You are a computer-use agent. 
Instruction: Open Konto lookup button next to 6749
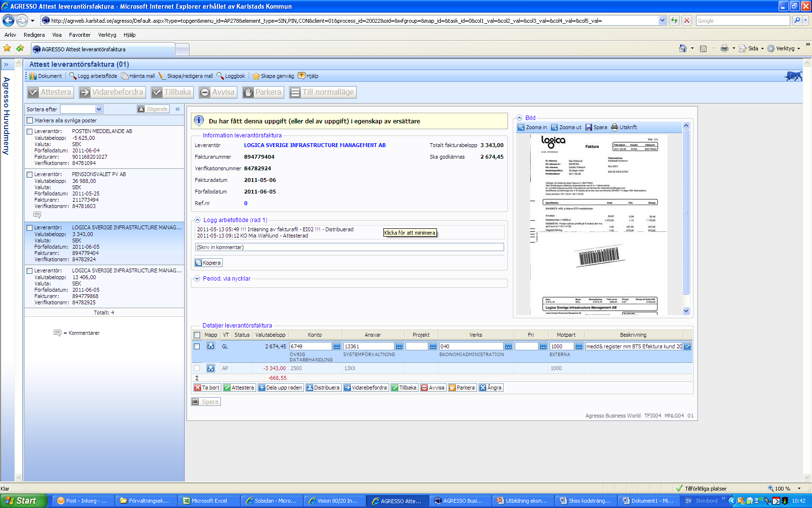(x=337, y=346)
